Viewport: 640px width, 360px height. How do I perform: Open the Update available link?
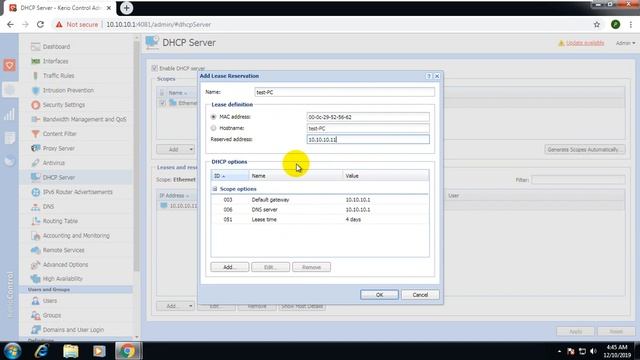point(585,43)
